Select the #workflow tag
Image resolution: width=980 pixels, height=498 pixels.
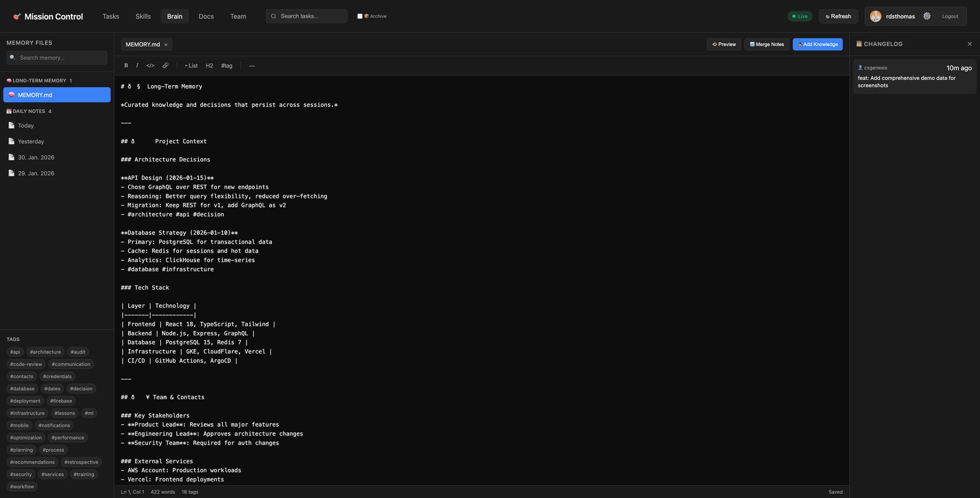[x=22, y=486]
